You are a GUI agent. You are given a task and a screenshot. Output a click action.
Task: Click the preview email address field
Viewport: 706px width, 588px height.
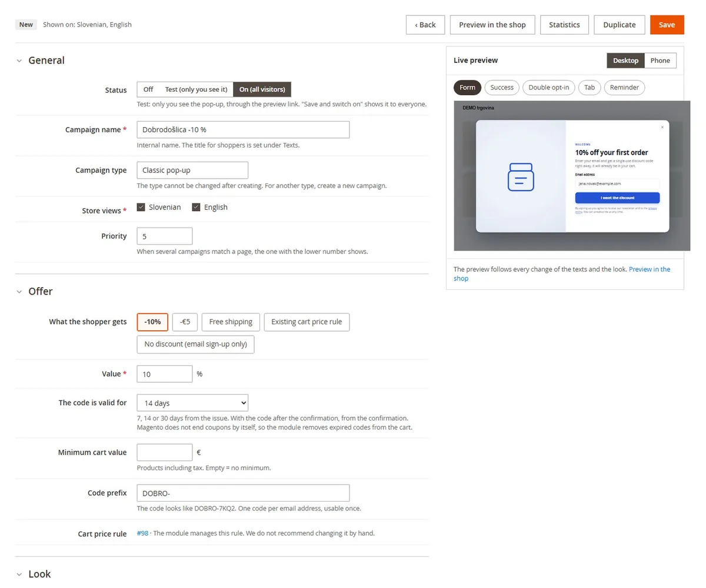coord(617,183)
